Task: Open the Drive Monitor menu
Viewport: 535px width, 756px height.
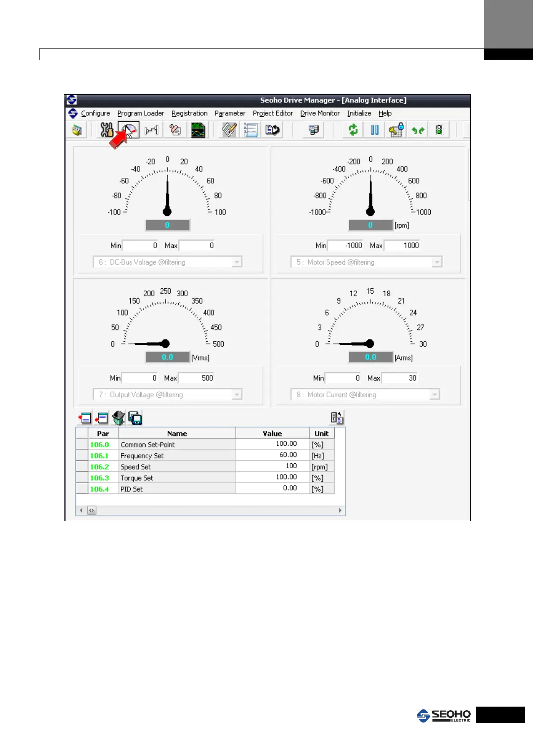Action: (x=320, y=114)
